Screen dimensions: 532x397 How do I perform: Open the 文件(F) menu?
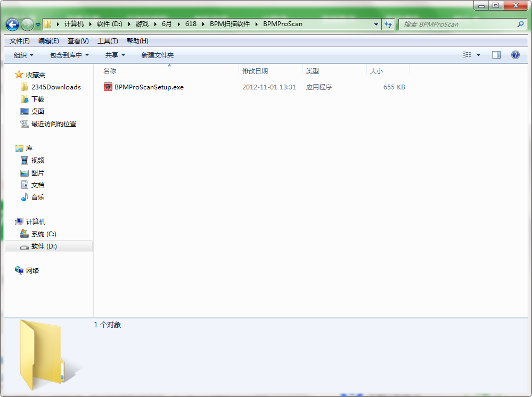pyautogui.click(x=19, y=41)
